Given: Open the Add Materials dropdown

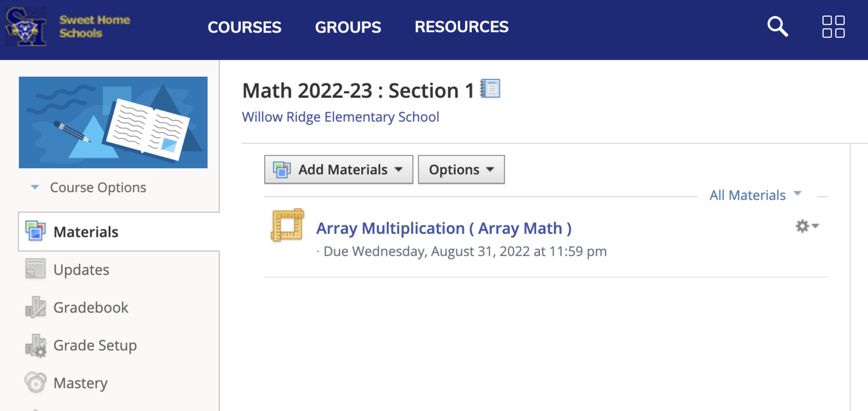Looking at the screenshot, I should (338, 170).
